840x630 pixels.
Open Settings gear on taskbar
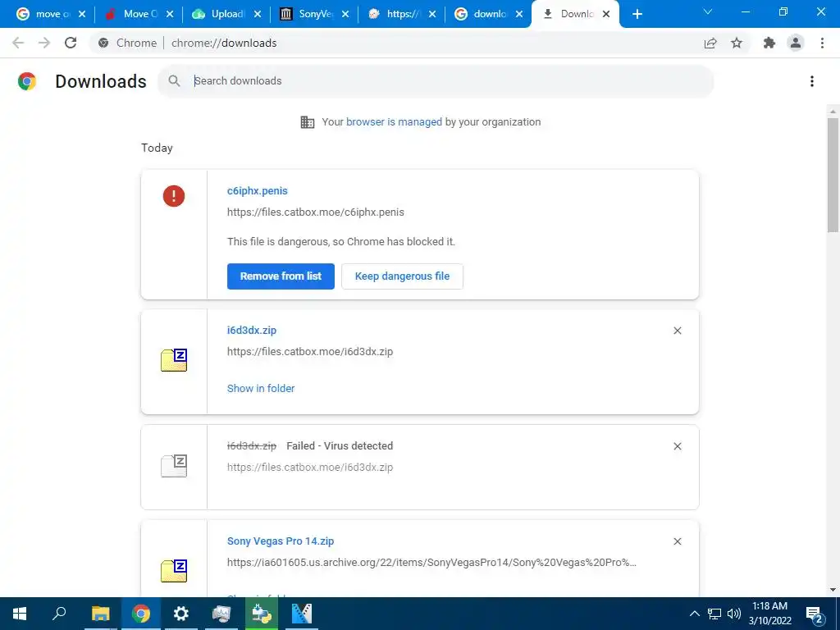pyautogui.click(x=181, y=614)
